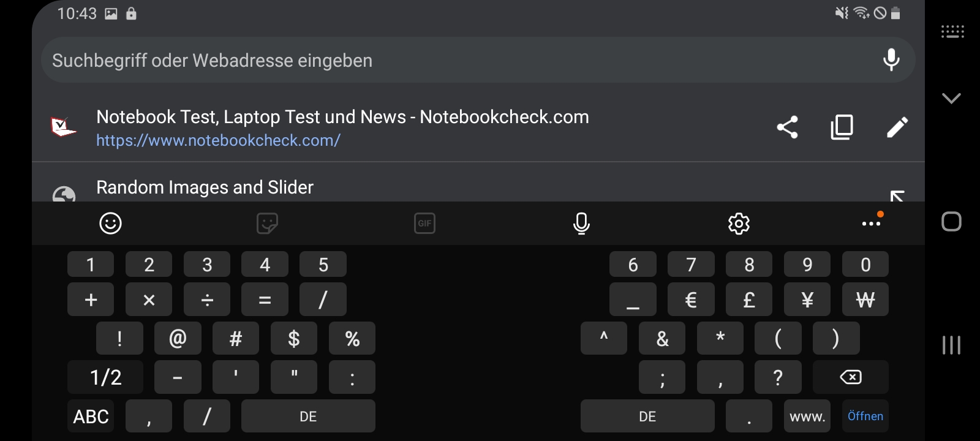Expand more keyboard options (three dots)
This screenshot has width=980, height=441.
click(x=871, y=224)
